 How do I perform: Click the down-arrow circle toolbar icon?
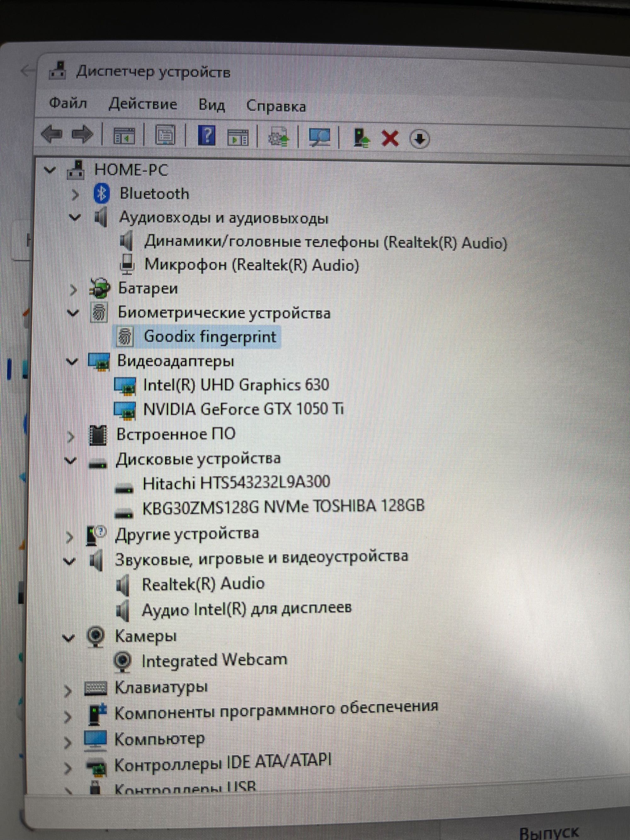(x=419, y=139)
